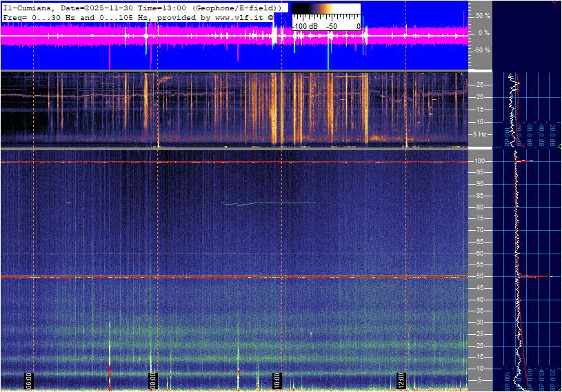Click the 10:00 time marker label
The image size is (562, 392).
277,380
